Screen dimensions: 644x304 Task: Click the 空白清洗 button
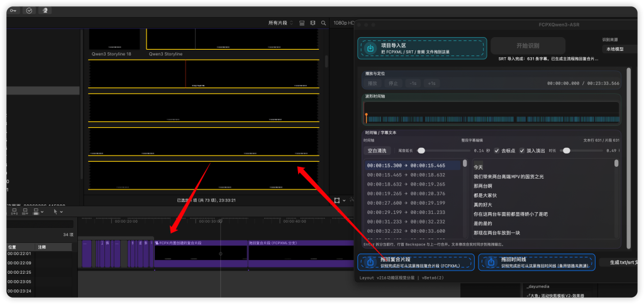tap(376, 150)
